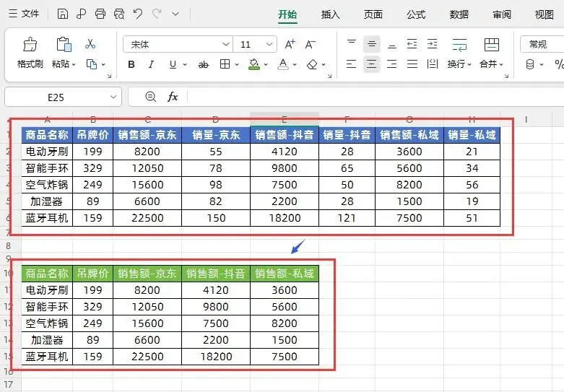The image size is (564, 392).
Task: Align text right
Action: (x=392, y=64)
